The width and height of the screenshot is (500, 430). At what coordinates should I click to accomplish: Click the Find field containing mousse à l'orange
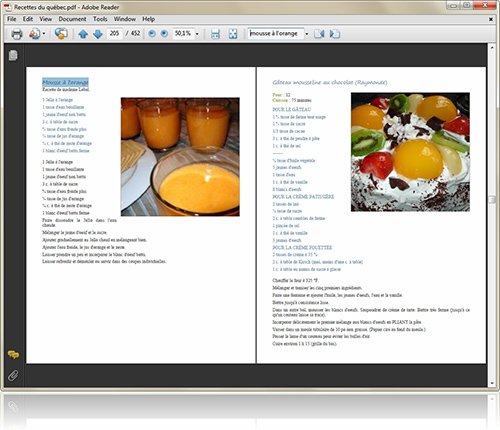pos(275,33)
